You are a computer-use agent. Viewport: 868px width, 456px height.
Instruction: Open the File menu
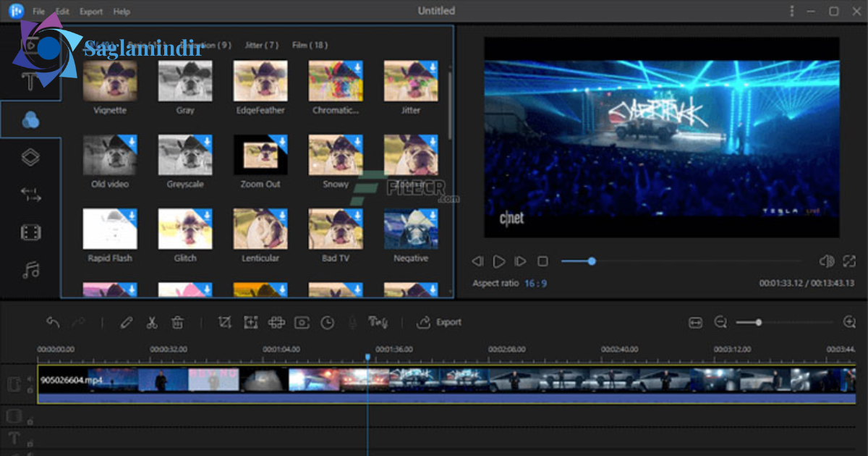pos(38,12)
